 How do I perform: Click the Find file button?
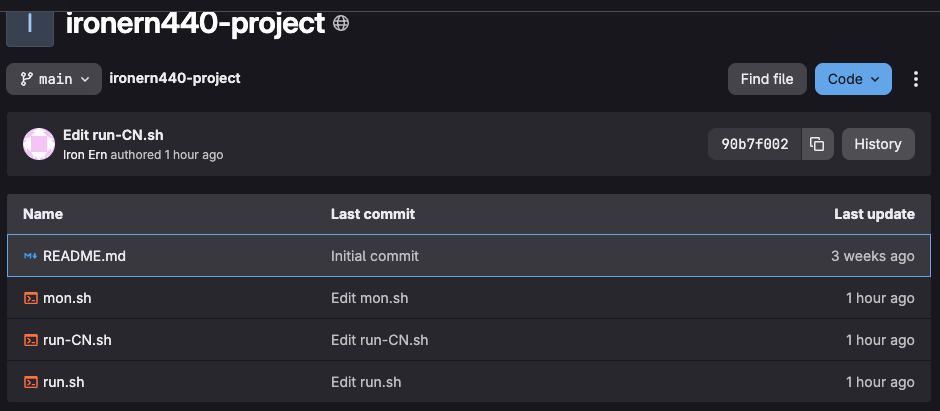pos(767,79)
